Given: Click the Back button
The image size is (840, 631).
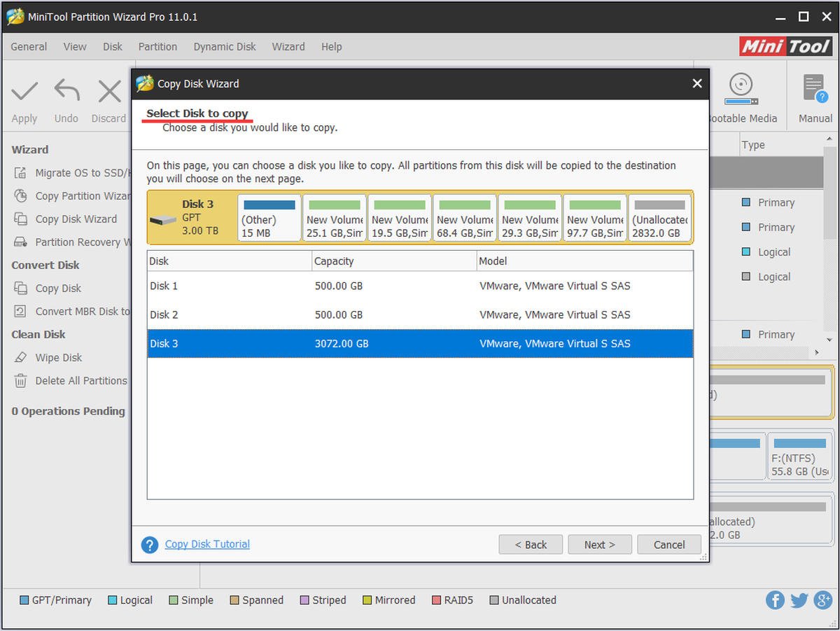Looking at the screenshot, I should point(531,545).
